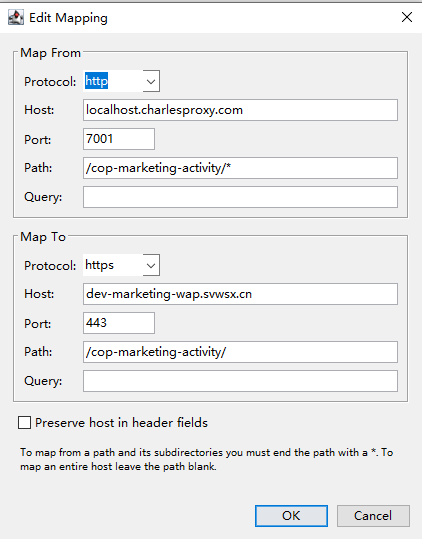Screen dimensions: 422x539
Task: Expand the Map To protocol dropdown arrow
Action: pos(151,265)
